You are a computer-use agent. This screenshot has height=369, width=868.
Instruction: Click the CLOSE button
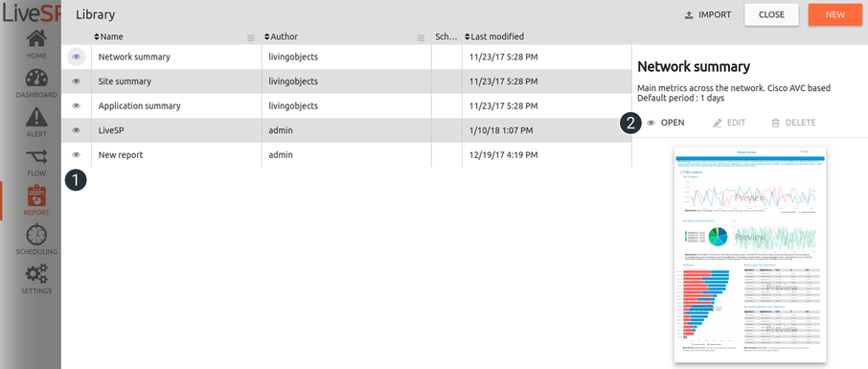[x=771, y=15]
